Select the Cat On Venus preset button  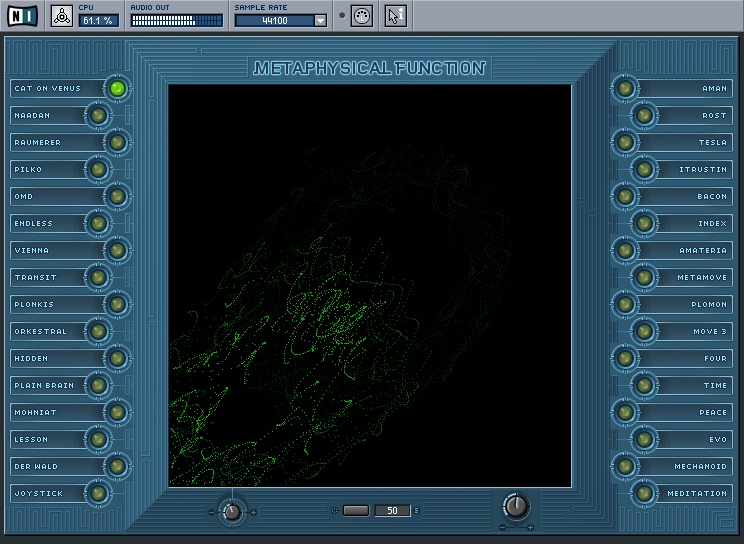117,88
